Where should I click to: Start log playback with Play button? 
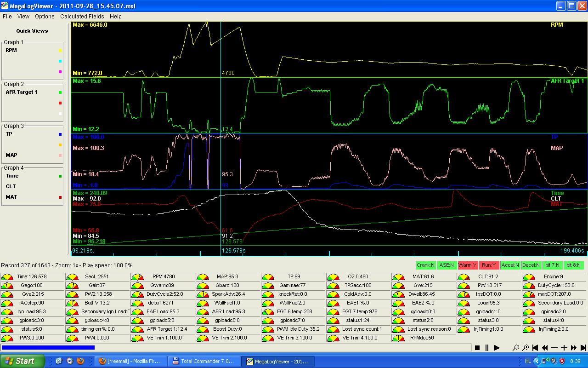497,348
